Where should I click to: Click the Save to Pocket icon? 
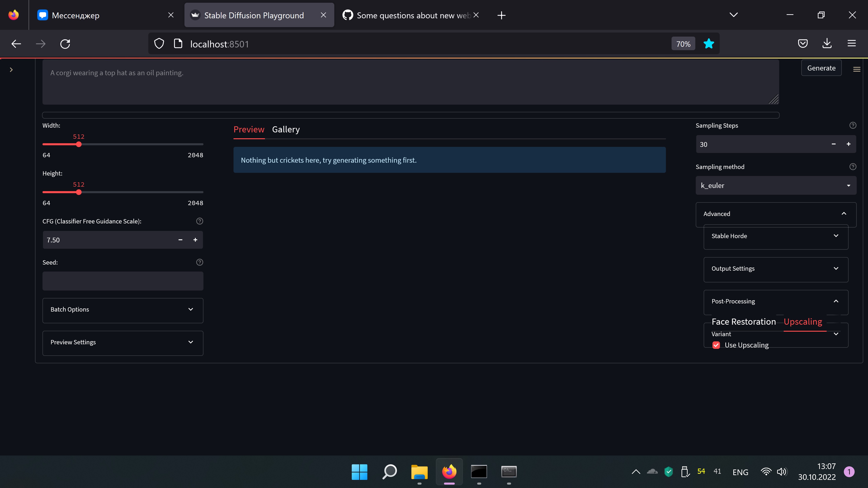pyautogui.click(x=803, y=43)
